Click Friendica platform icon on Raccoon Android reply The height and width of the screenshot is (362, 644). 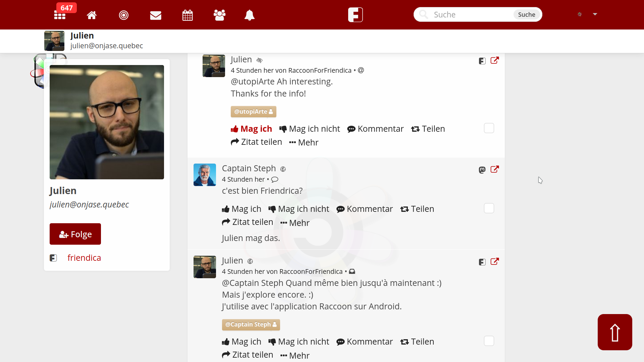pyautogui.click(x=482, y=262)
